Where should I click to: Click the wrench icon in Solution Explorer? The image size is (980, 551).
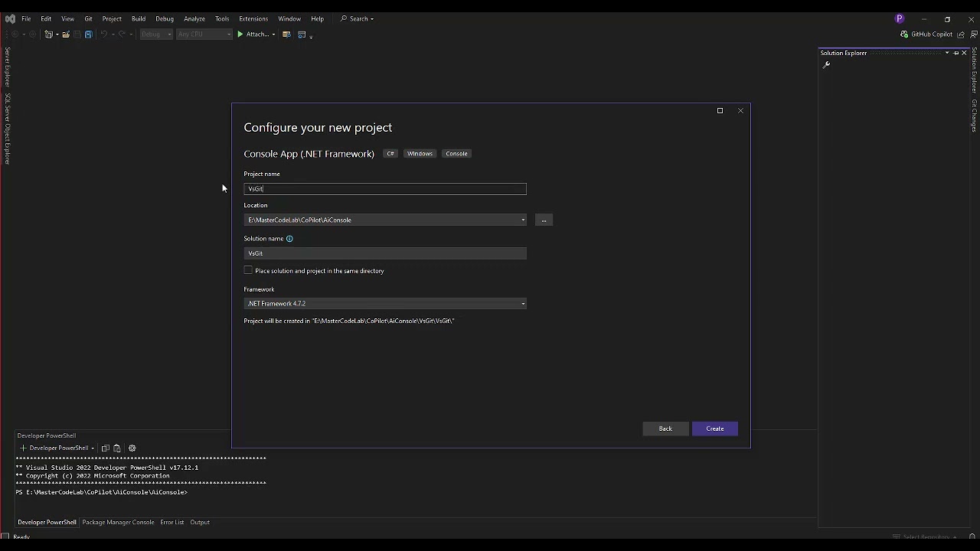tap(826, 65)
